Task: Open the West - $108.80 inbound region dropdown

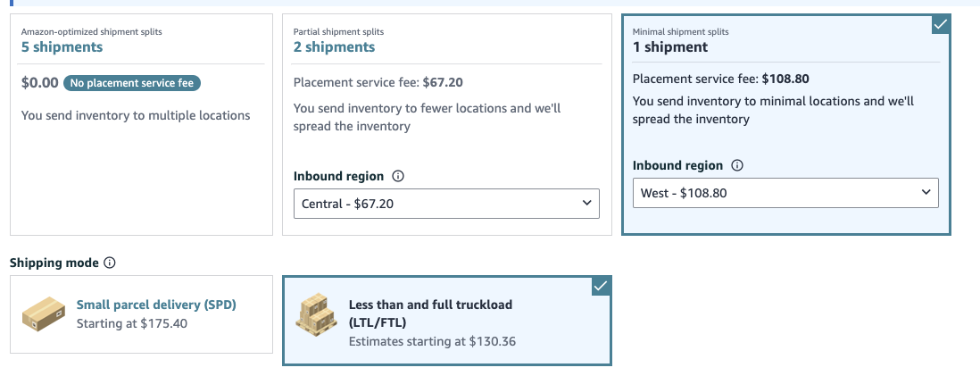Action: [785, 193]
